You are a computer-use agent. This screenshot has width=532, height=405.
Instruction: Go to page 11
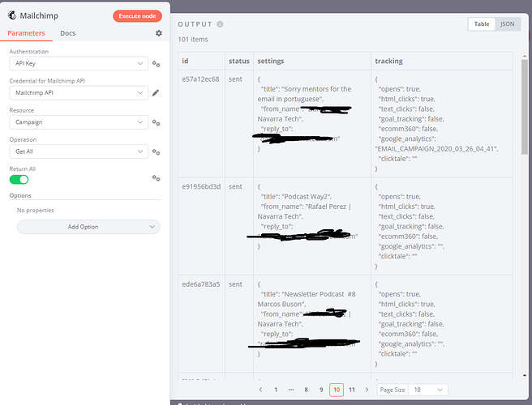click(352, 390)
